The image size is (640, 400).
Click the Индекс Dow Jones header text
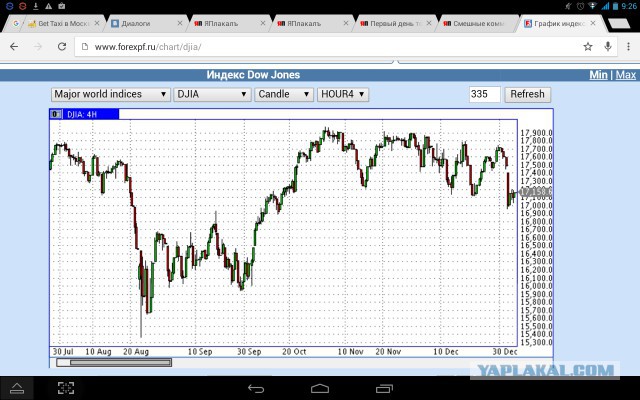point(253,75)
